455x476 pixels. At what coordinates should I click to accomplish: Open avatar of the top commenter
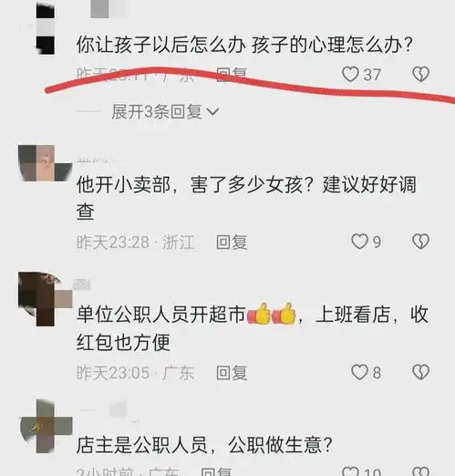tap(46, 29)
